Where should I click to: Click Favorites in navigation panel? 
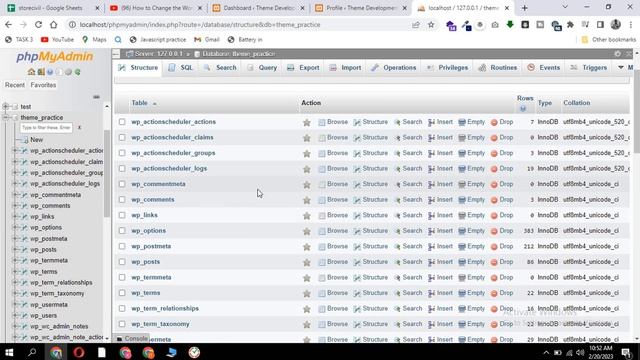click(43, 85)
